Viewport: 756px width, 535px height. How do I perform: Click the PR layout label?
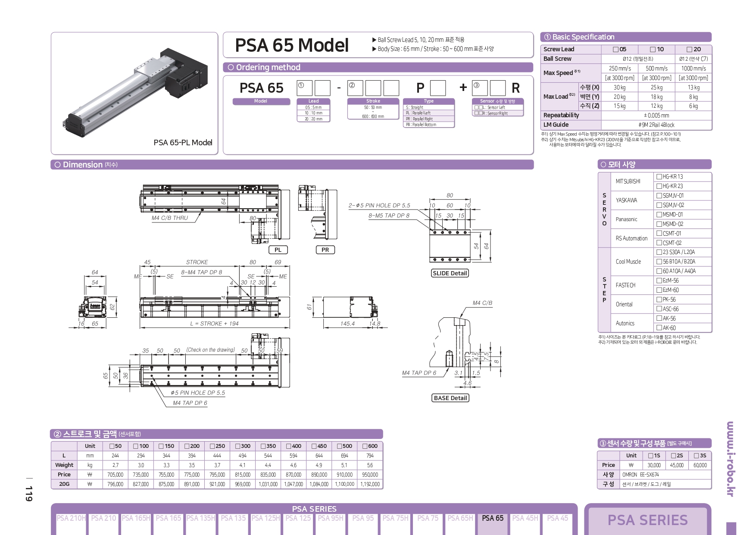325,250
